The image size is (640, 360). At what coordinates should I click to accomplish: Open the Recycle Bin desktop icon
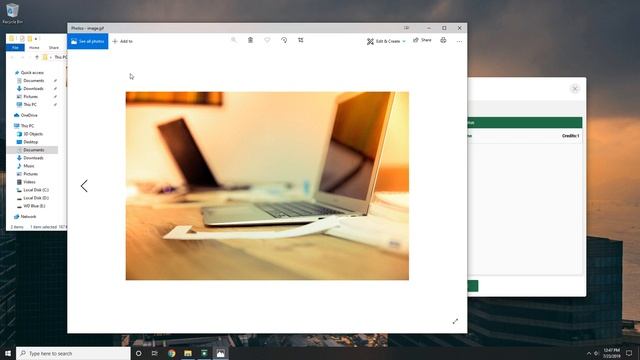[x=12, y=13]
